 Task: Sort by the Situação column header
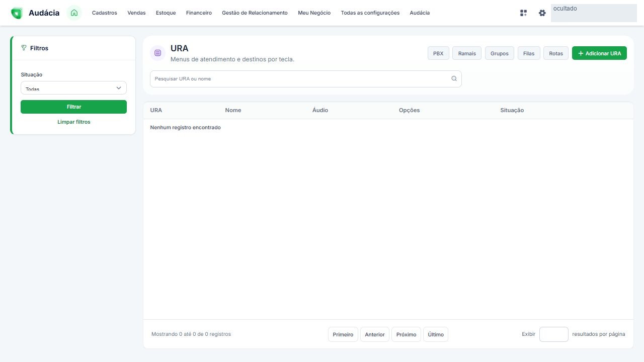(512, 110)
